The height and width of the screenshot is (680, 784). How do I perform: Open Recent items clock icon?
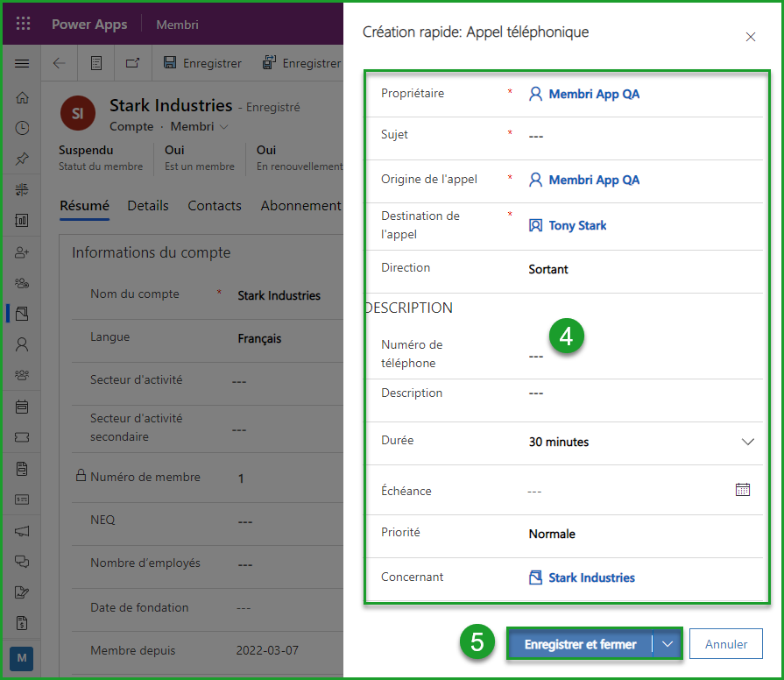point(23,128)
